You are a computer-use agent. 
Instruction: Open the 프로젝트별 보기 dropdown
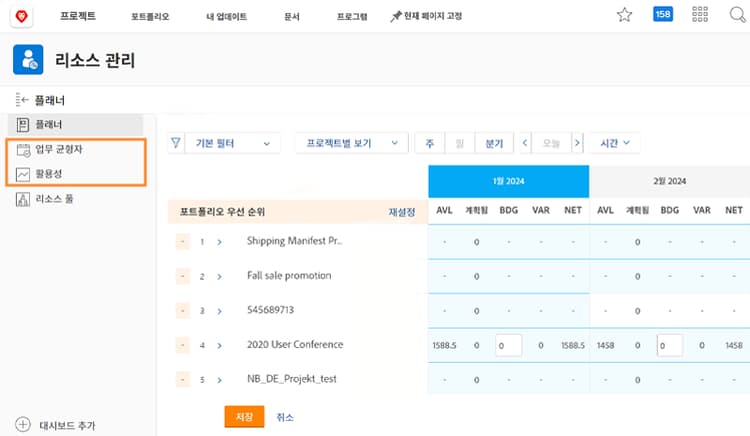352,143
